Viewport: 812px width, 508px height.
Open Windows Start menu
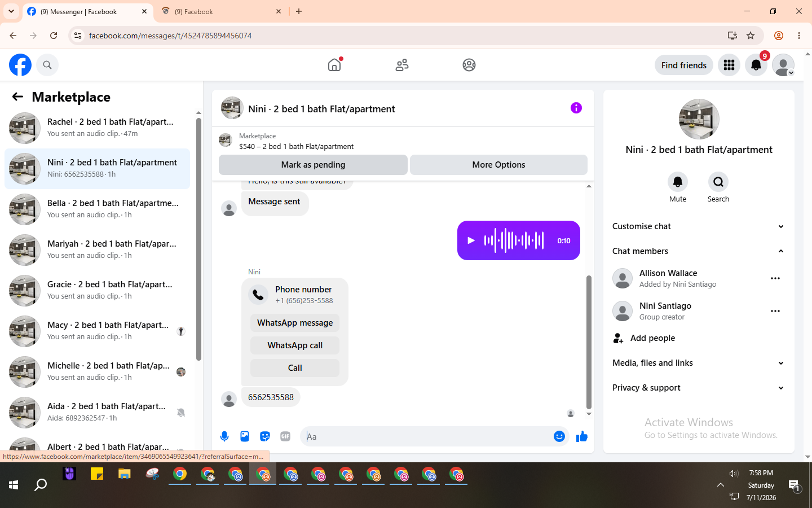click(14, 485)
